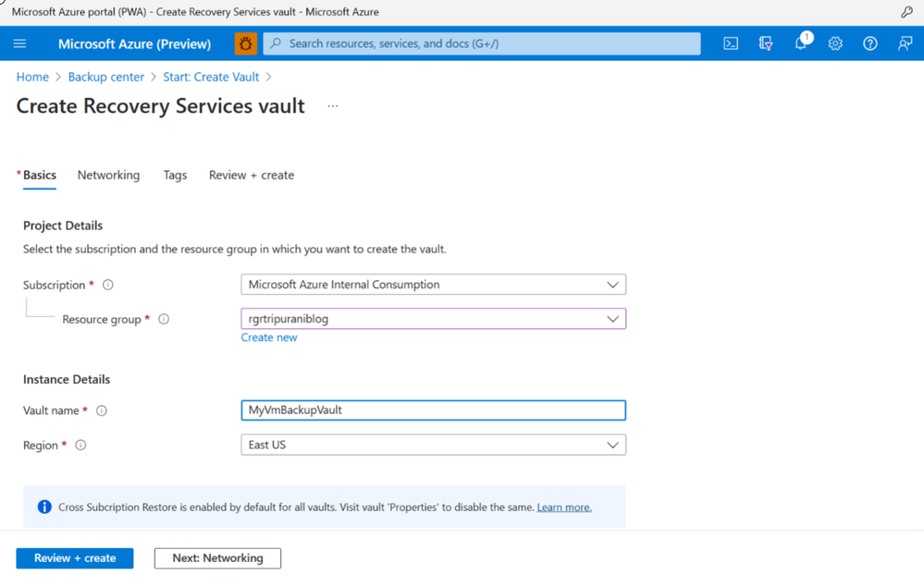Show info tooltip for Subscription
Screen dimensions: 924x586
[108, 285]
